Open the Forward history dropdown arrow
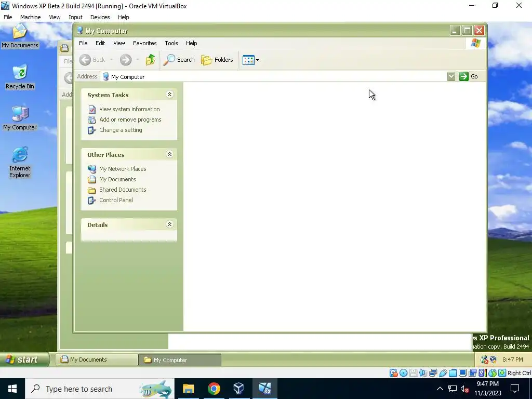Screen dimensions: 532x399 pos(137,60)
